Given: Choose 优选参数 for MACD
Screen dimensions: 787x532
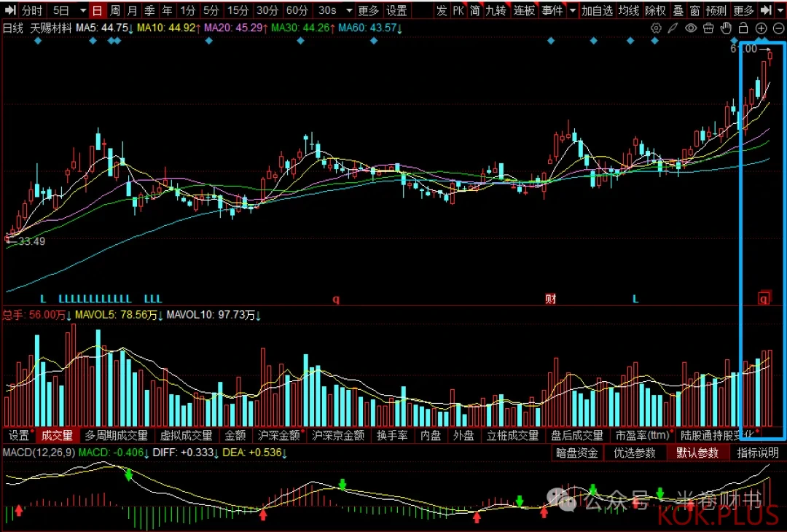Looking at the screenshot, I should click(635, 453).
